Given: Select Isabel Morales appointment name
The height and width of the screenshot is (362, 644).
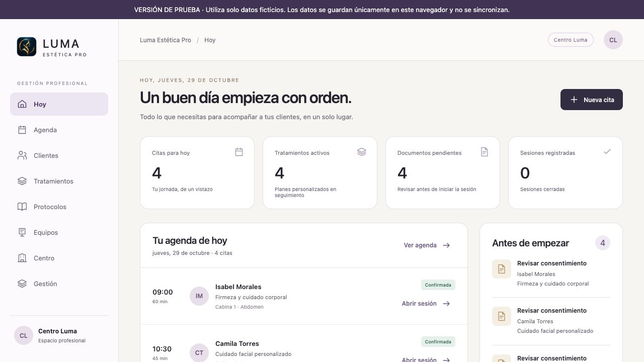Looking at the screenshot, I should point(238,287).
